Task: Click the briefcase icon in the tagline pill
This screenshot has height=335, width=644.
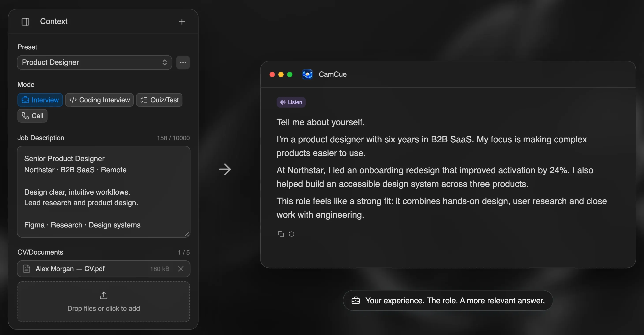Action: tap(356, 300)
